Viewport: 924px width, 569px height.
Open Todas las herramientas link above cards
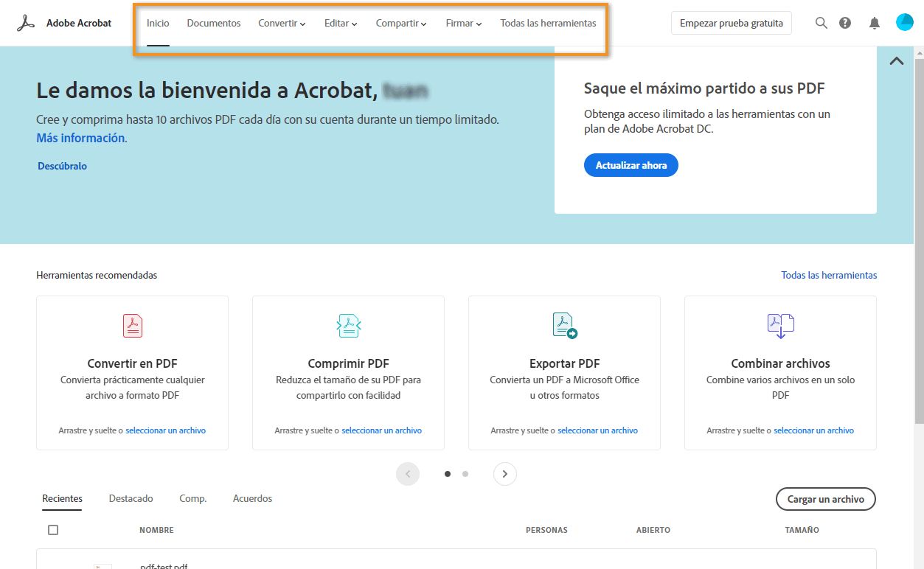pyautogui.click(x=829, y=275)
